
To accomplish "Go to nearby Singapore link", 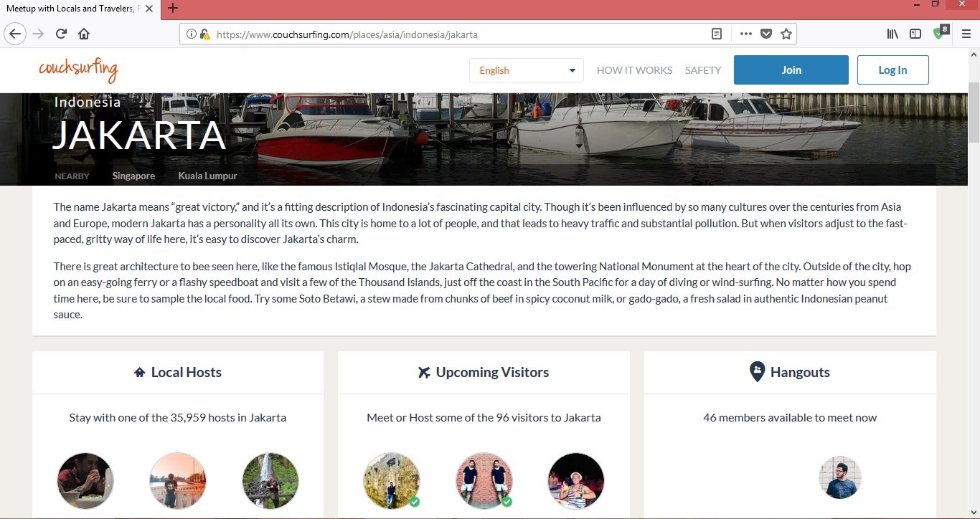I will 133,176.
